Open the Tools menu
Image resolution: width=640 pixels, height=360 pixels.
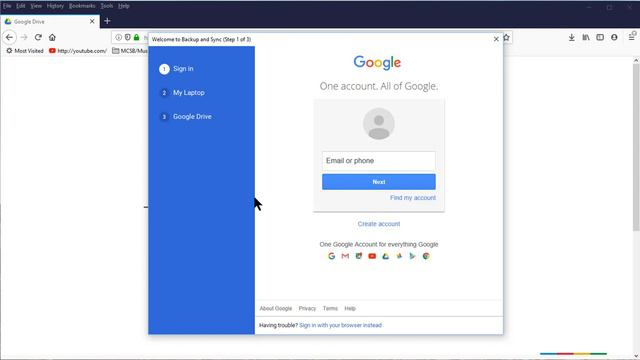107,6
